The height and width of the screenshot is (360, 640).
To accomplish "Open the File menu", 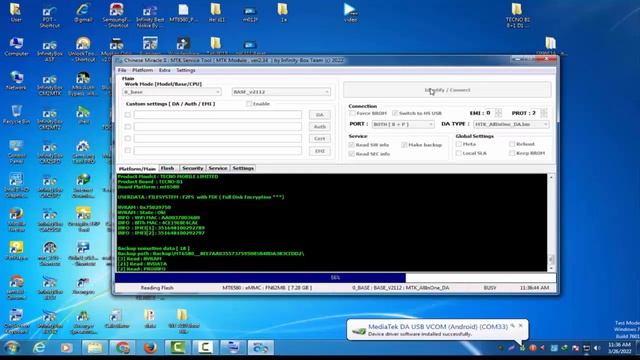I will pos(122,70).
